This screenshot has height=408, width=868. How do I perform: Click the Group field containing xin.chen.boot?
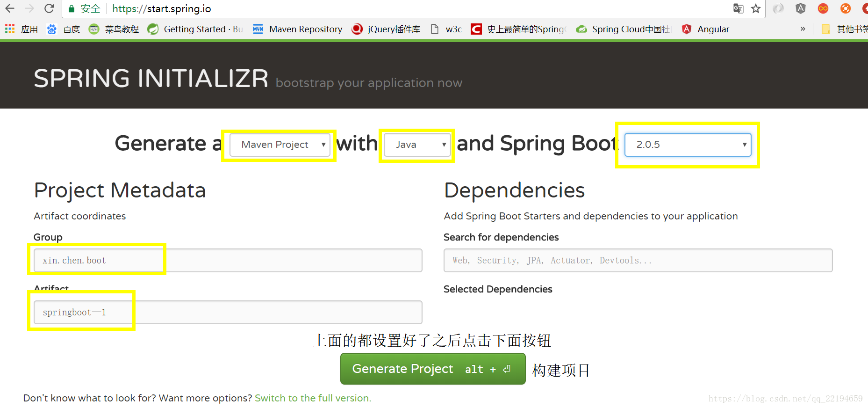[x=228, y=260]
